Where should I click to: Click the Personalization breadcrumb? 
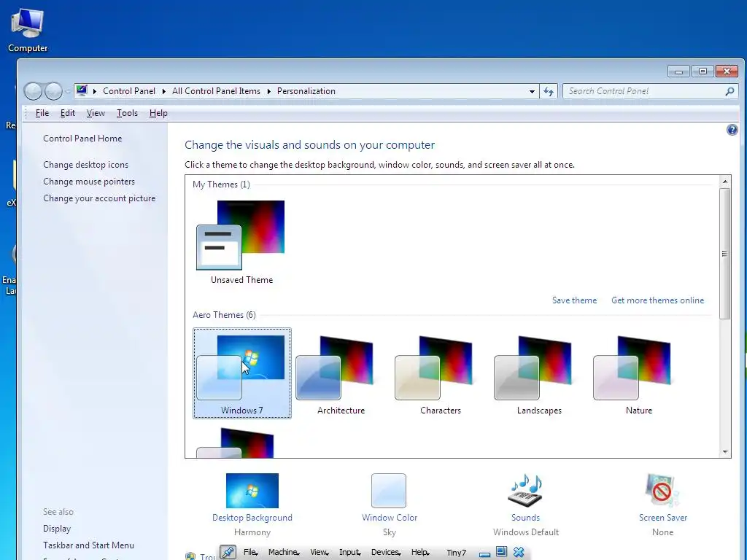pyautogui.click(x=306, y=91)
